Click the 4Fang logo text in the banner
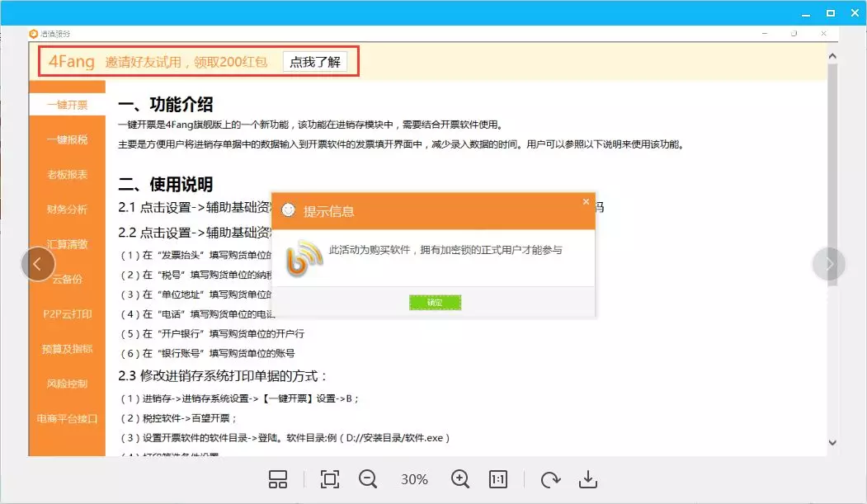Screen dimensions: 867x504 tap(72, 61)
